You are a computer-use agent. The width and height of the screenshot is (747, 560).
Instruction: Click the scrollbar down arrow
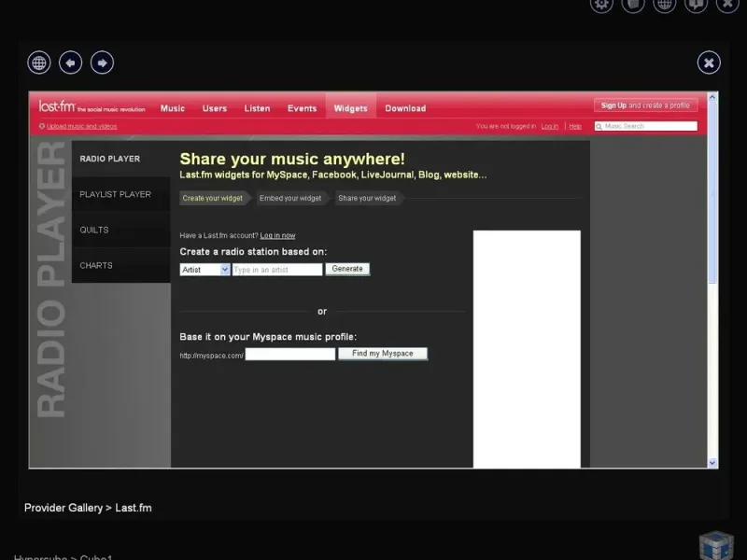pos(712,462)
